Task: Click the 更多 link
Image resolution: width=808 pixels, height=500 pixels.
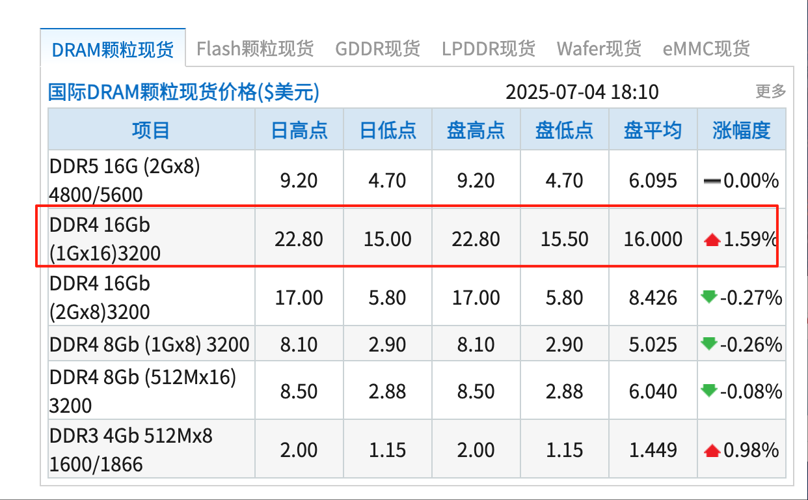Action: coord(771,91)
